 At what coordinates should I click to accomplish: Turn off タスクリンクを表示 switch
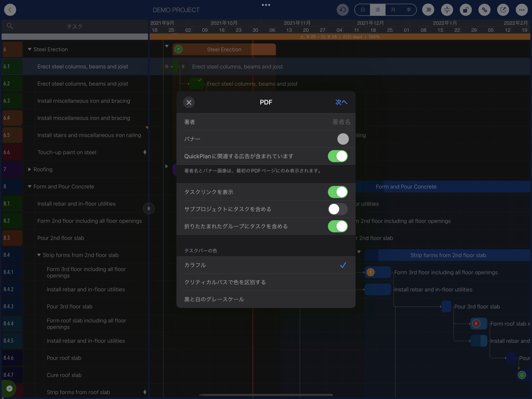coord(337,192)
